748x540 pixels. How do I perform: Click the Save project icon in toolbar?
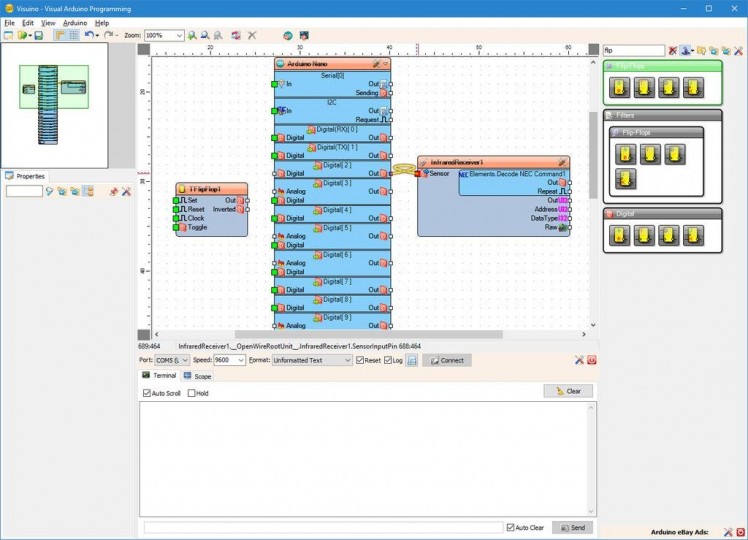pos(39,35)
